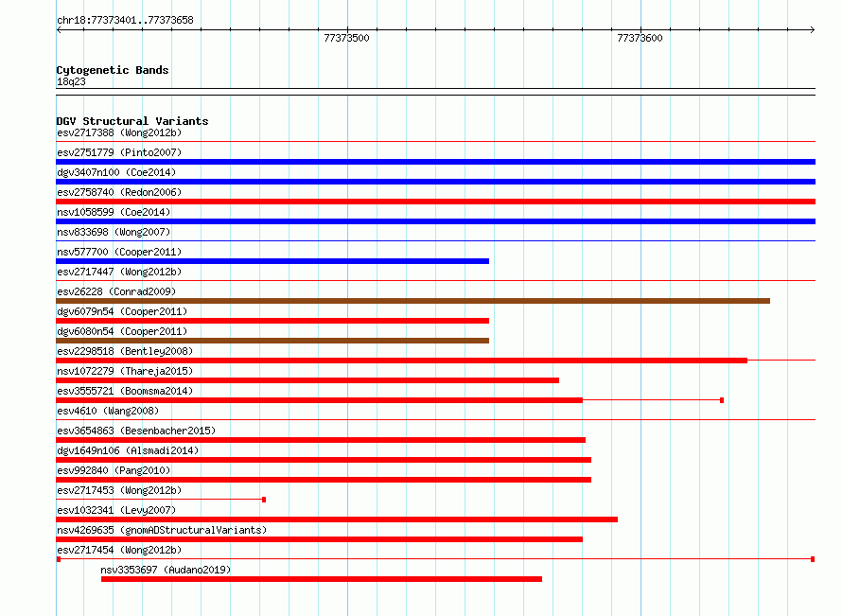Screen dimensions: 842x616
Task: Click the thin red line of esv2717388
Action: pyautogui.click(x=435, y=142)
